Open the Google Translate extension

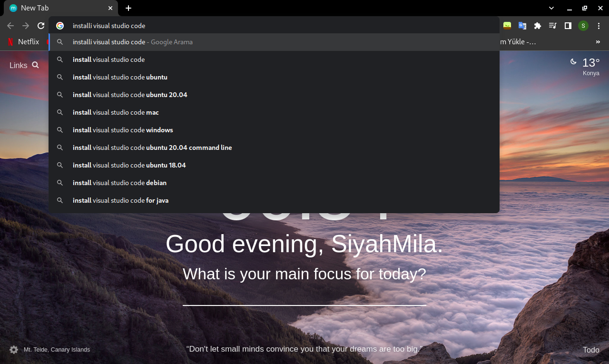coord(522,26)
